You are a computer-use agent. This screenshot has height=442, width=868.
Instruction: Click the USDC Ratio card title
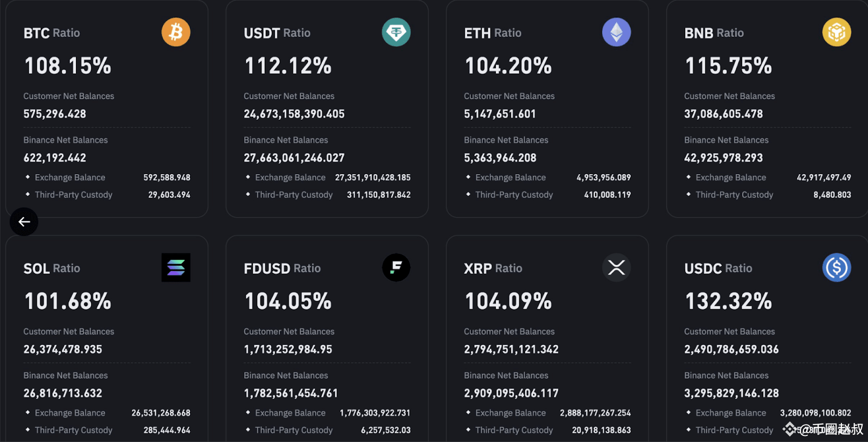(x=718, y=268)
